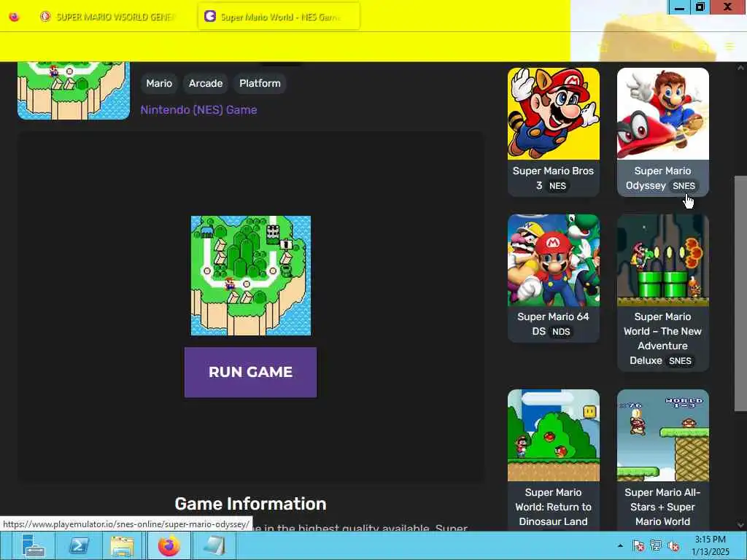Click the network tray icon
747x560 pixels.
point(656,545)
